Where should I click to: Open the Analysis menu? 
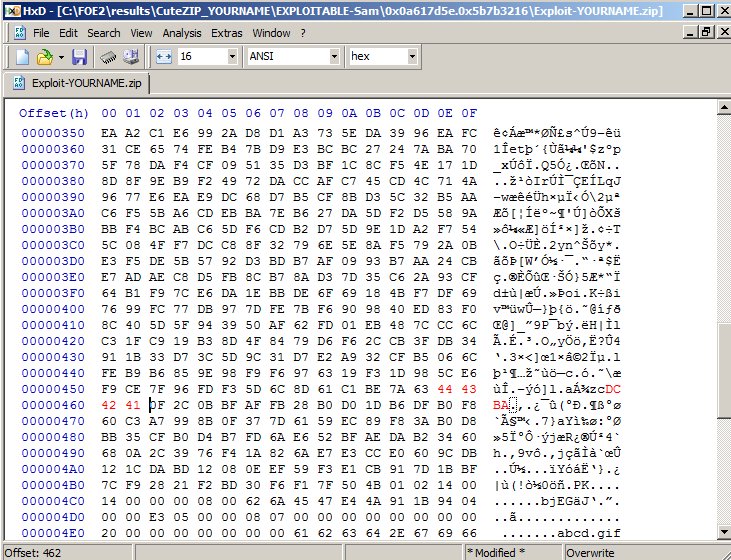click(182, 33)
